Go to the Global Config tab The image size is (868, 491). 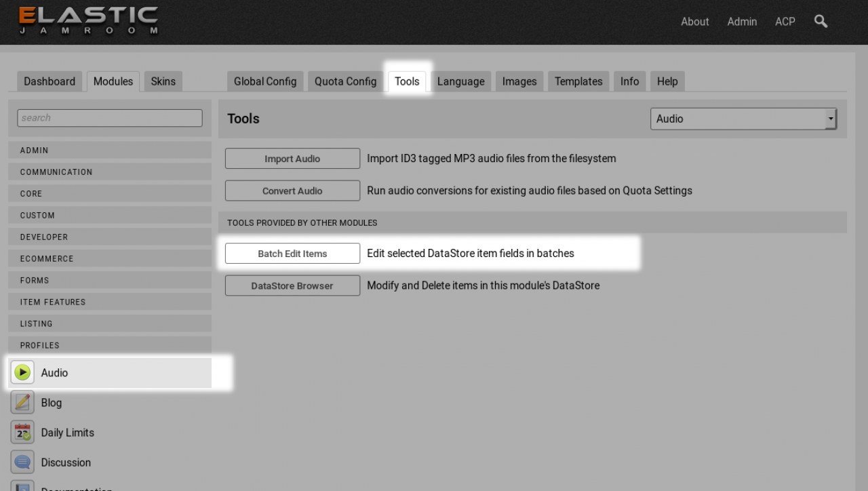point(265,81)
